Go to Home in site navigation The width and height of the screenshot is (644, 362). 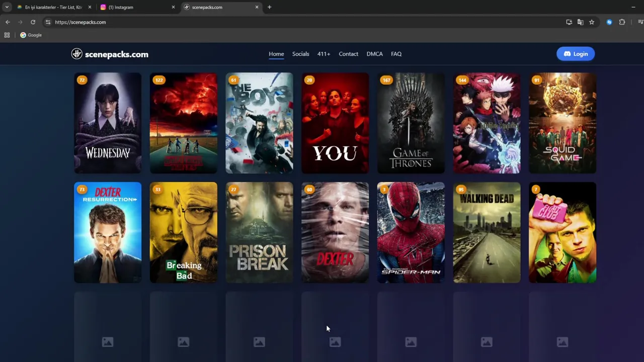coord(276,54)
